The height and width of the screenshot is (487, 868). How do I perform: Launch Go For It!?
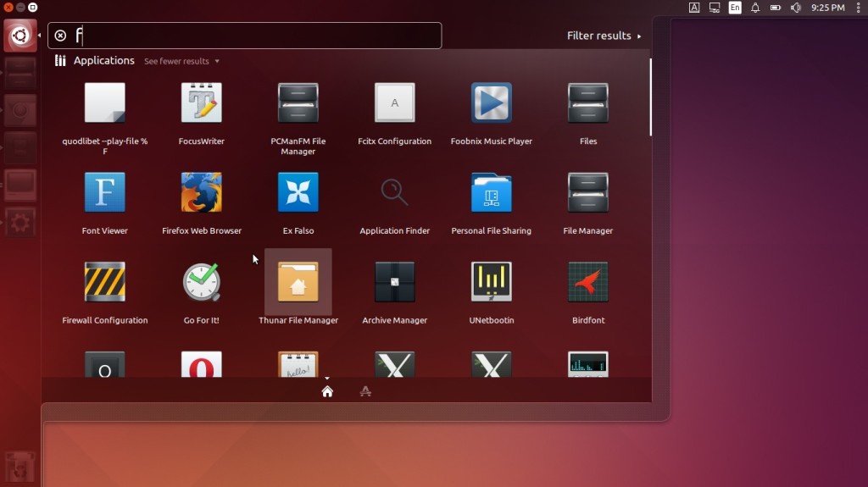202,282
